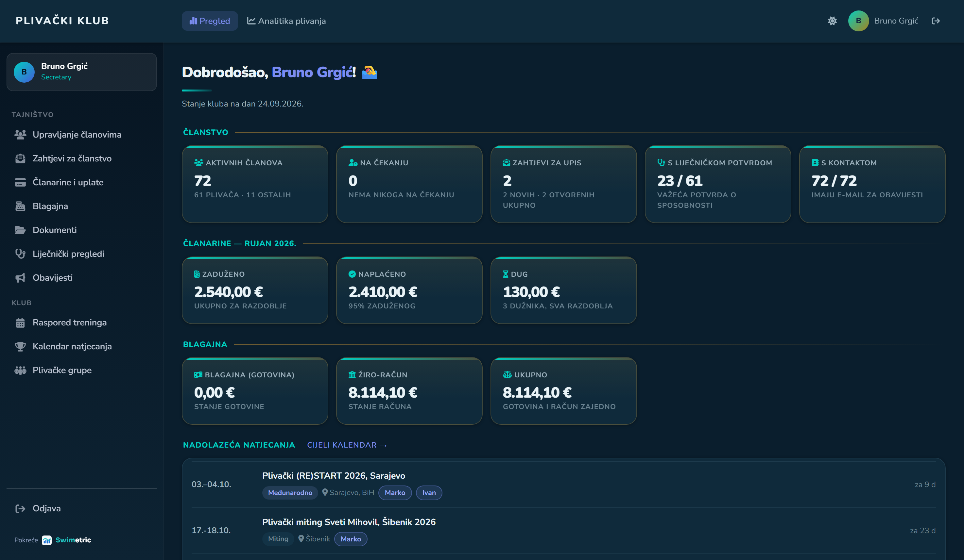The height and width of the screenshot is (560, 964).
Task: Open the Zahtjevi za upis card
Action: 563,184
